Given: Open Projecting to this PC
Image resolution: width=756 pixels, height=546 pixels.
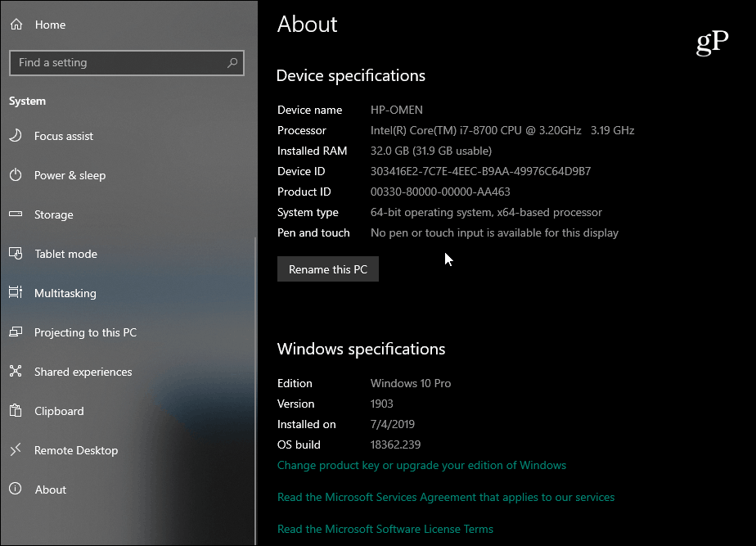Looking at the screenshot, I should [x=85, y=332].
